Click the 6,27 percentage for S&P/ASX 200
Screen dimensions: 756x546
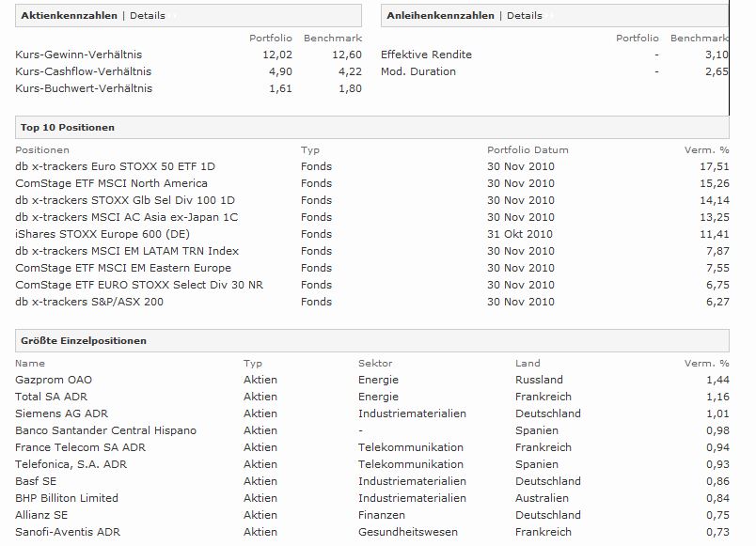pos(717,301)
